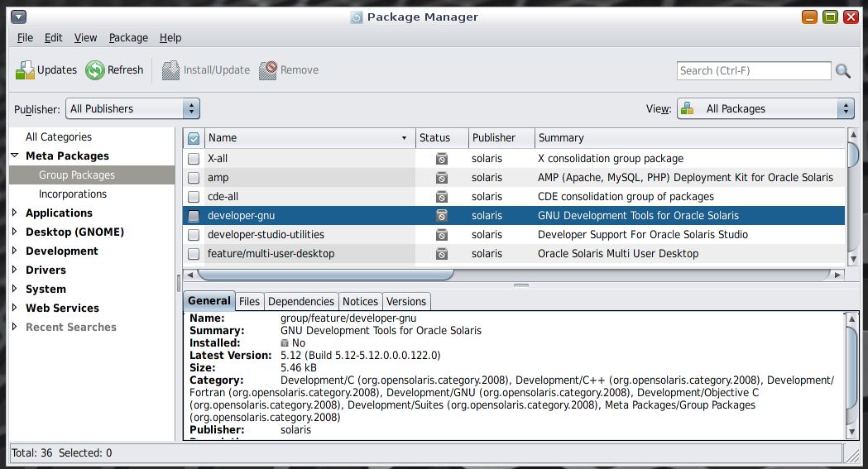Expand Recent Searches
868x469 pixels.
tap(15, 326)
